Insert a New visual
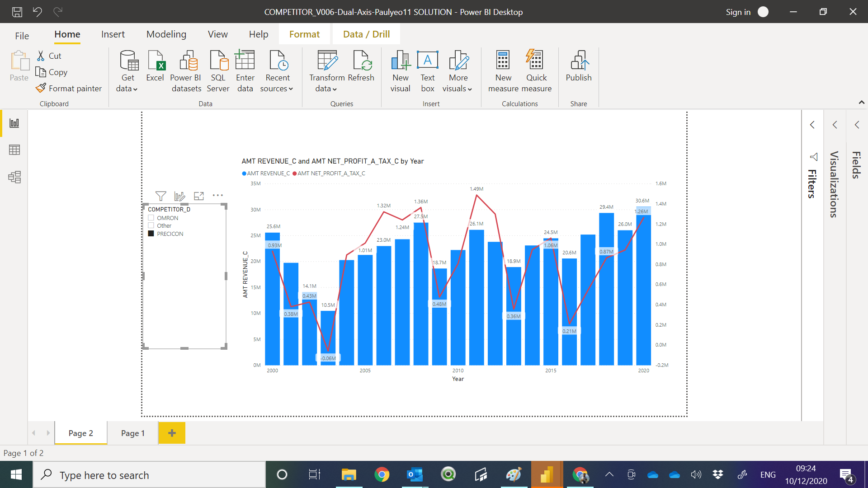Image resolution: width=868 pixels, height=488 pixels. coord(401,71)
